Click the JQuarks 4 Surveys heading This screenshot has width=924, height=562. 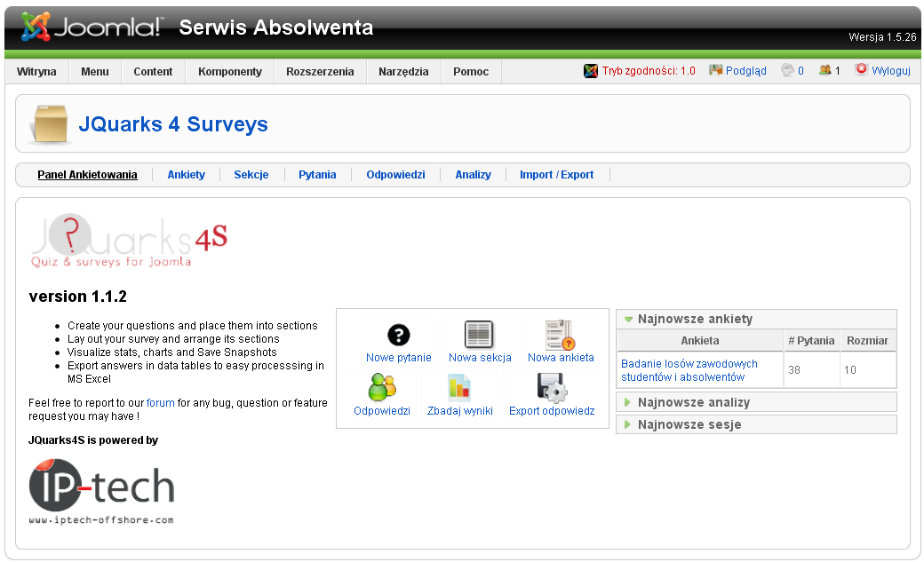tap(173, 124)
